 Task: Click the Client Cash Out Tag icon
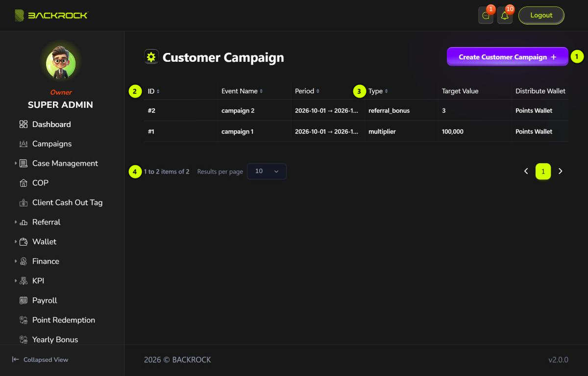point(24,203)
